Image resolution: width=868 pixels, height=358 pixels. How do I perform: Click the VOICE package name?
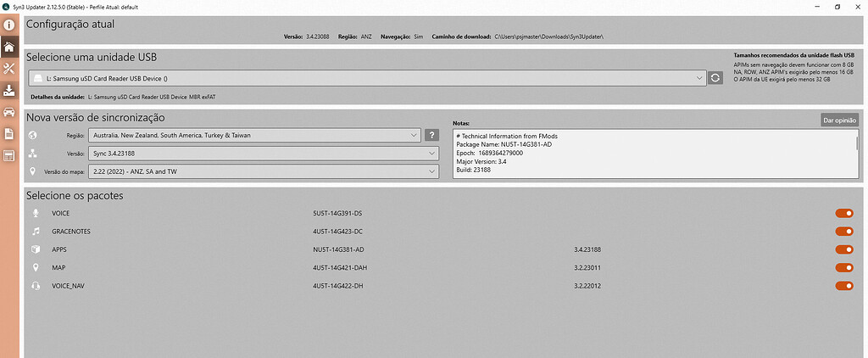61,214
